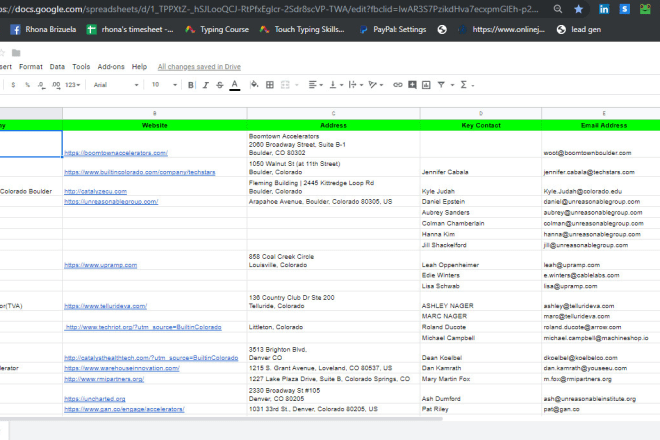Open text rotation options
The image size is (660, 440).
[x=376, y=85]
